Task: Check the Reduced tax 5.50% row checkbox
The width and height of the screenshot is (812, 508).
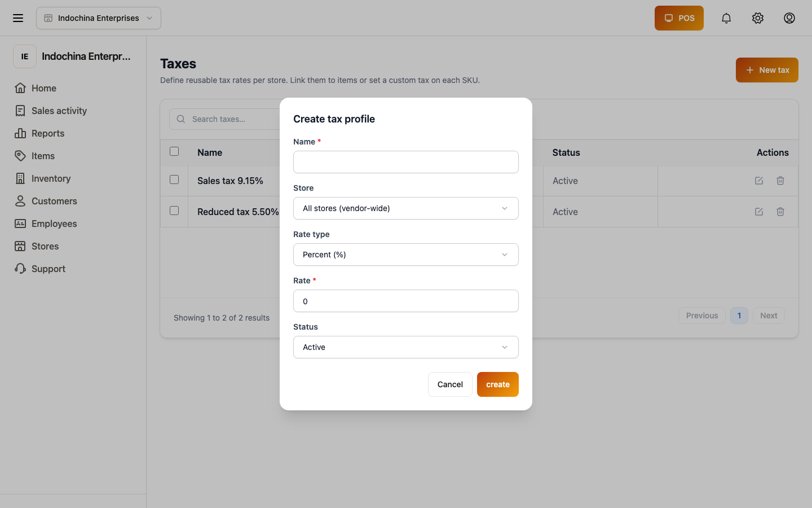Action: (x=174, y=211)
